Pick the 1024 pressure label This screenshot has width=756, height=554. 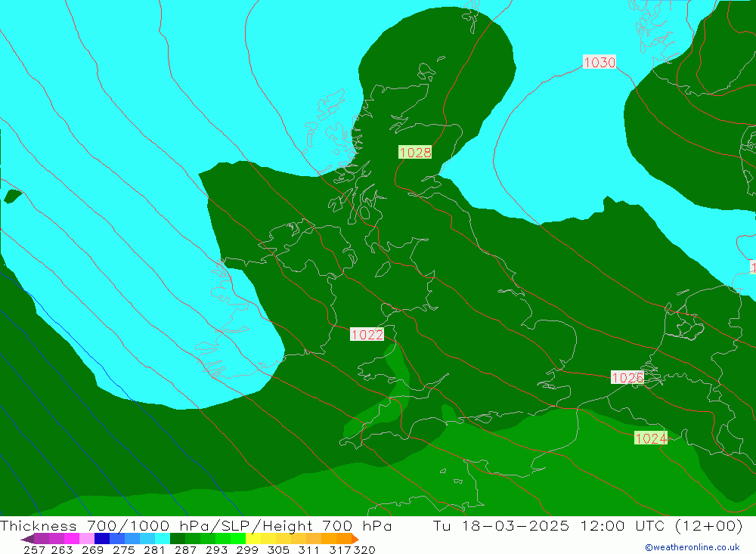651,438
